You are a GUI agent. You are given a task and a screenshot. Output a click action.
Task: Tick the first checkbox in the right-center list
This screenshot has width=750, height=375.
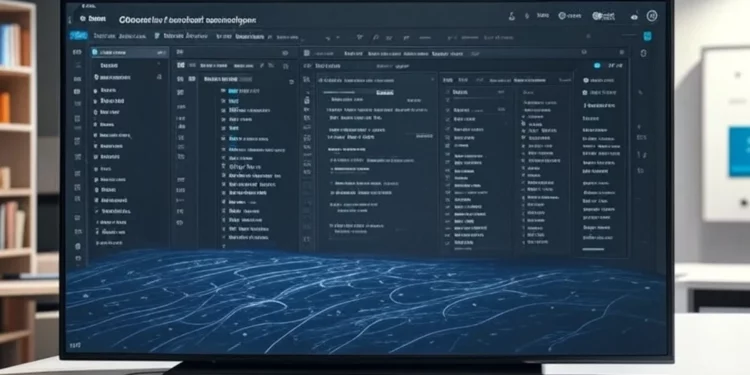pyautogui.click(x=448, y=91)
